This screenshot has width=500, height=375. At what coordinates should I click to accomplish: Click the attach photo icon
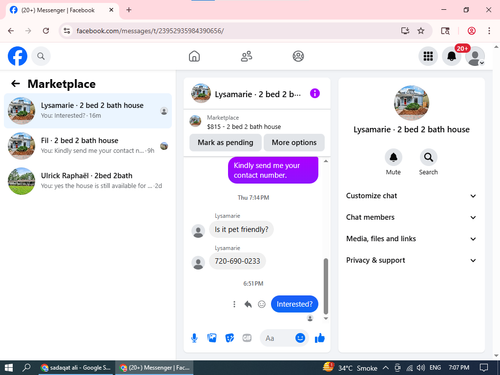tap(212, 338)
